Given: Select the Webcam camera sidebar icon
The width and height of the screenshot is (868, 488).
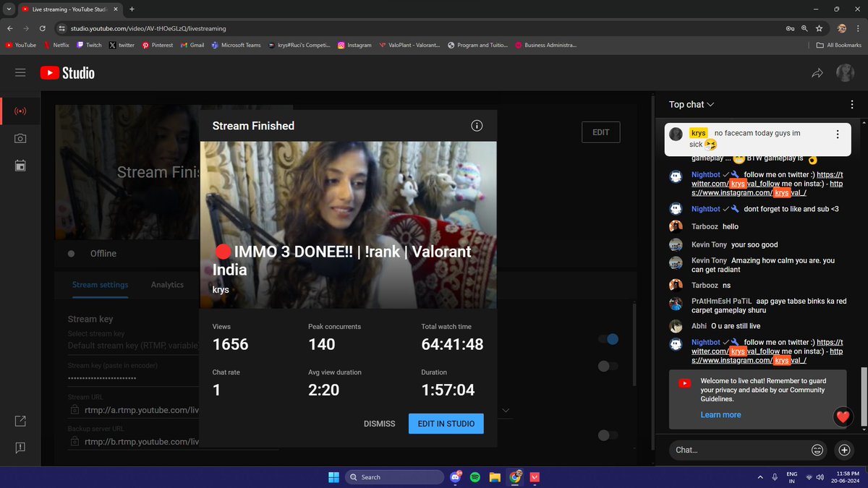Looking at the screenshot, I should (x=20, y=138).
